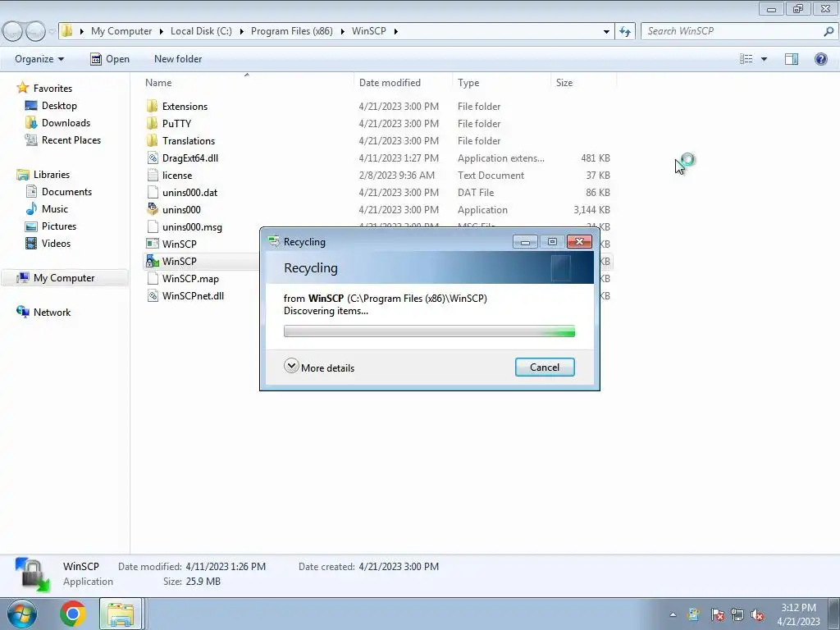Image resolution: width=840 pixels, height=630 pixels.
Task: Select the WinSCP.map file icon
Action: tap(153, 278)
